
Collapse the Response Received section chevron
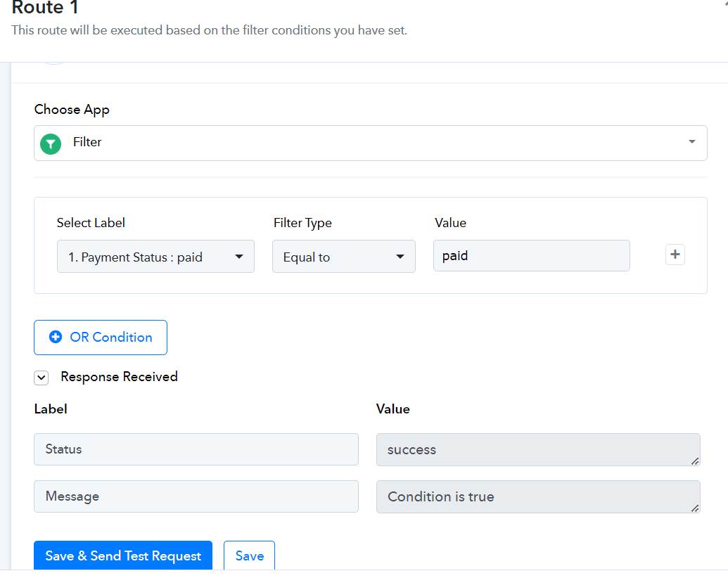41,378
